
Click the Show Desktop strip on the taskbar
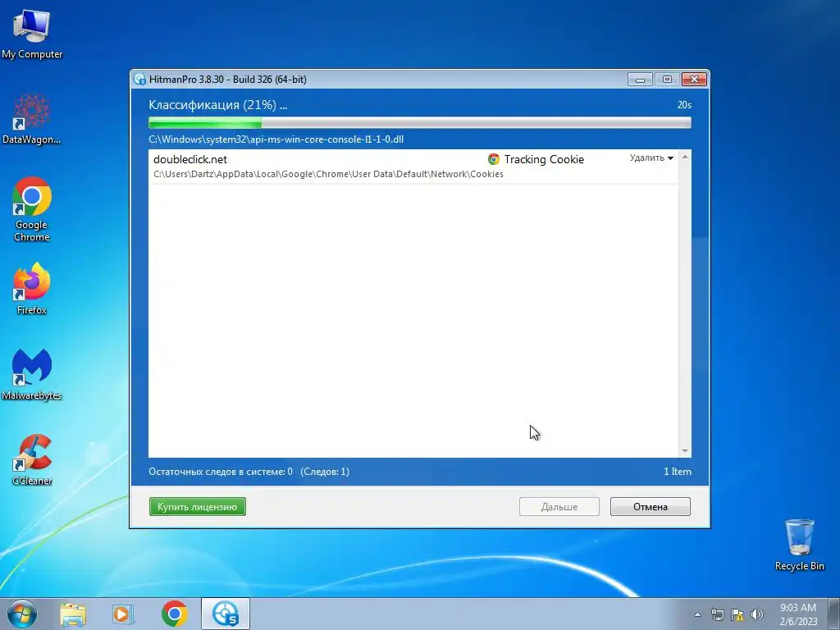[833, 614]
